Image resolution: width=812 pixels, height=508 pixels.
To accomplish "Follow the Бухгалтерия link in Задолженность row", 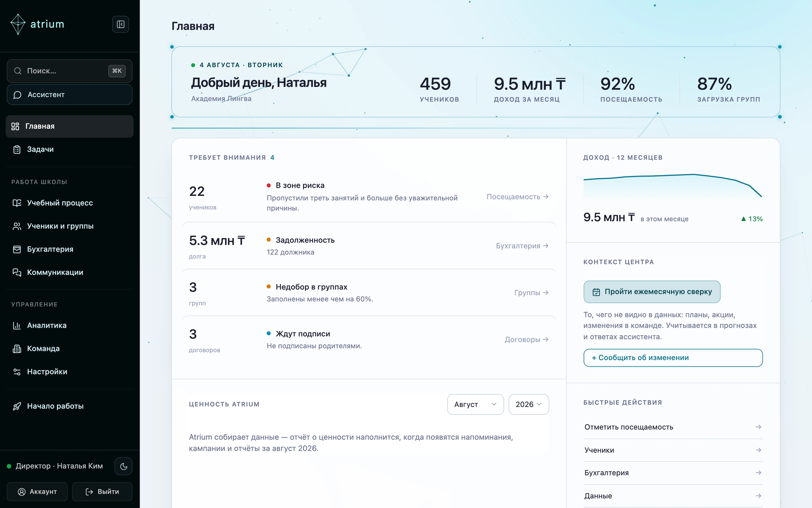I will pyautogui.click(x=522, y=246).
